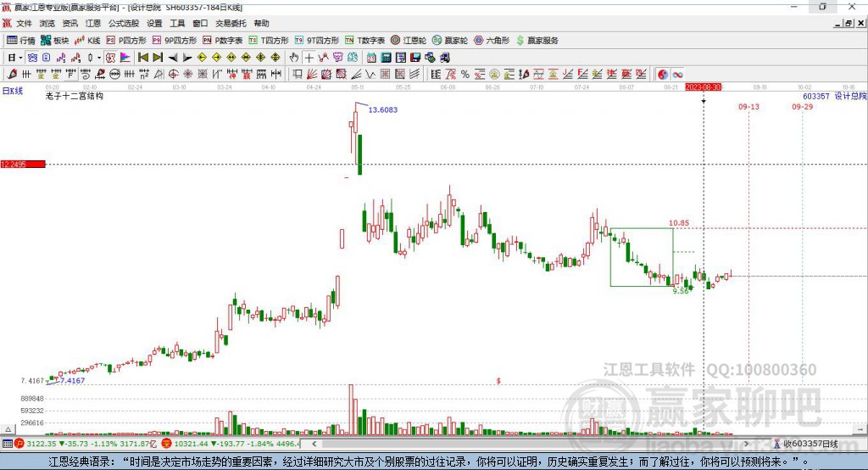Open the 浏览 menu
The height and width of the screenshot is (470, 868).
pos(47,23)
